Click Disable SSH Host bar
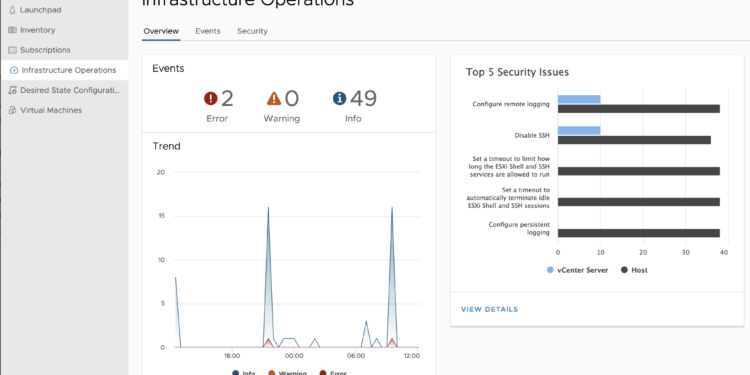Screen dimensions: 750x375 pyautogui.click(x=634, y=140)
